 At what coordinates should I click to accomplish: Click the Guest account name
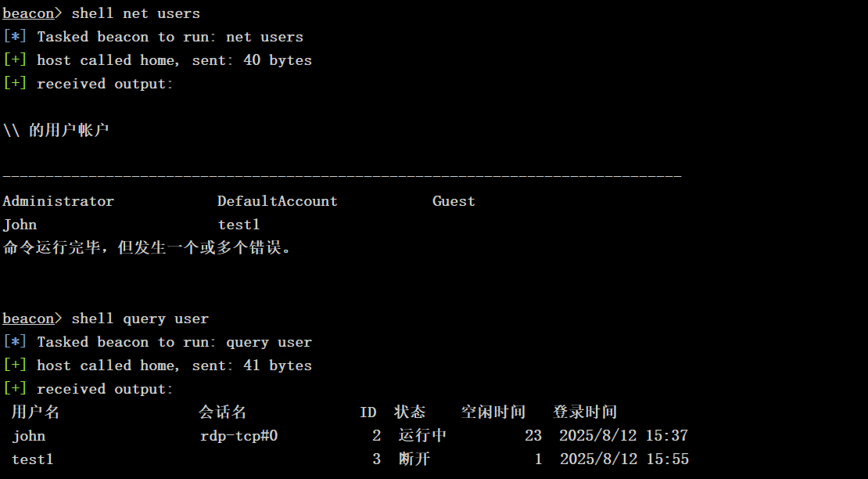pos(454,201)
